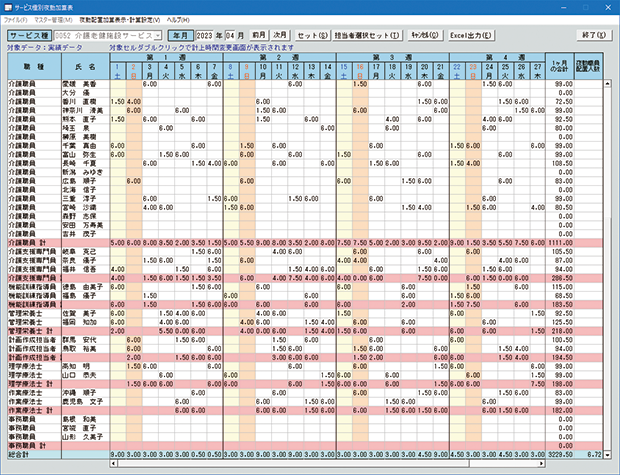Click the horizontal scrollbar thumb
This screenshot has width=620, height=476.
(x=293, y=463)
